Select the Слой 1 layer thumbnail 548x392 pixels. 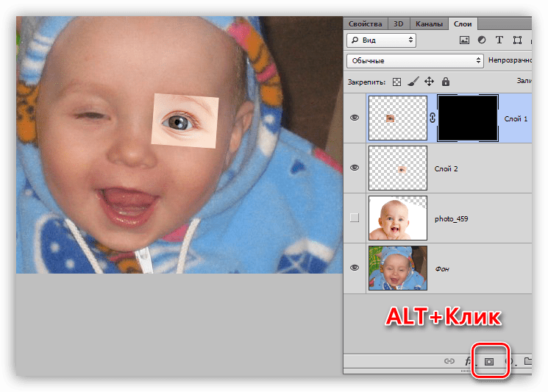point(398,118)
